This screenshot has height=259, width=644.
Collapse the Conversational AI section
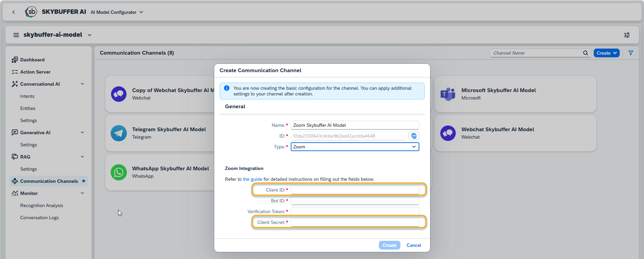click(x=82, y=84)
